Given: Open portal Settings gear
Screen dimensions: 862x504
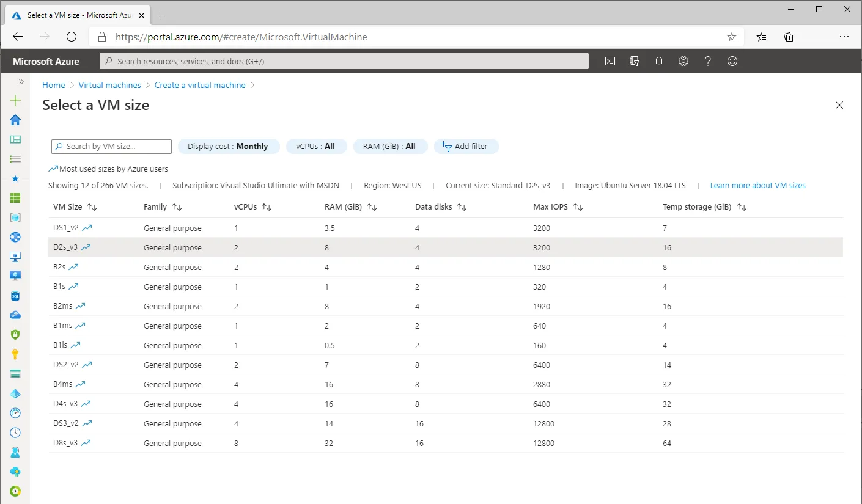Looking at the screenshot, I should [683, 61].
